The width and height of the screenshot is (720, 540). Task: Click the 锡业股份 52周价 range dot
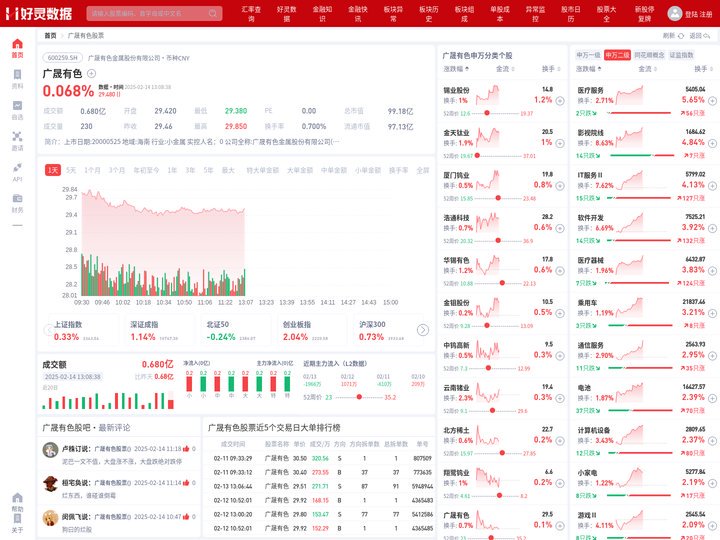[x=487, y=113]
